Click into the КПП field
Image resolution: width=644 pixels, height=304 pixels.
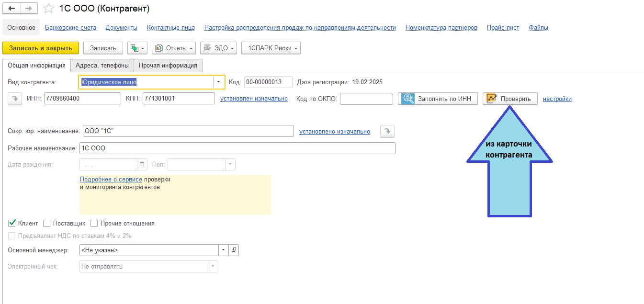pyautogui.click(x=179, y=98)
